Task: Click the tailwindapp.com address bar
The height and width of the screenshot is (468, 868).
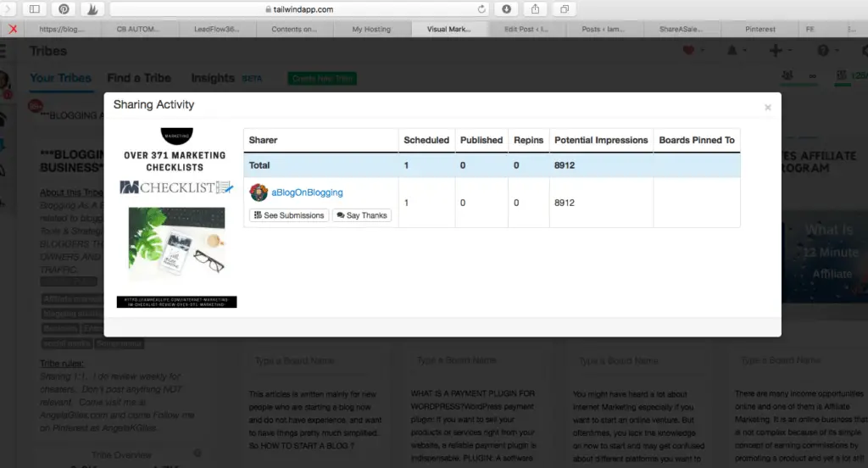Action: (299, 8)
